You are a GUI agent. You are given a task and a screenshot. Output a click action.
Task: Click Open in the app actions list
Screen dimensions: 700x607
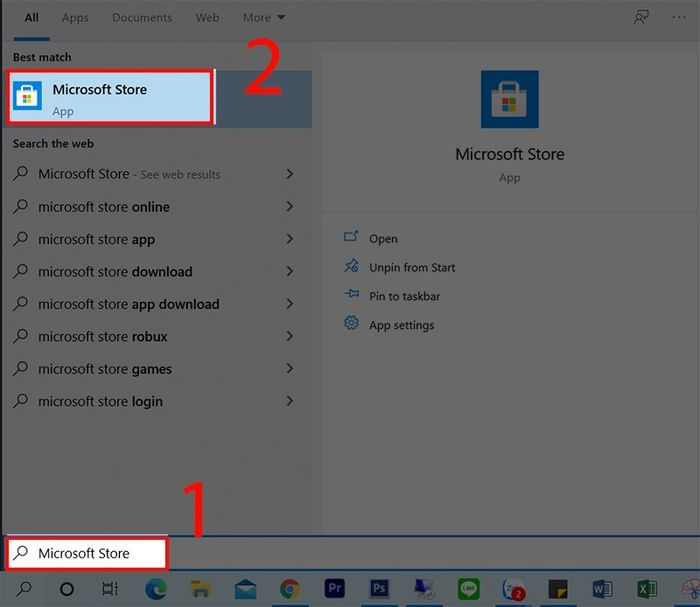(383, 239)
